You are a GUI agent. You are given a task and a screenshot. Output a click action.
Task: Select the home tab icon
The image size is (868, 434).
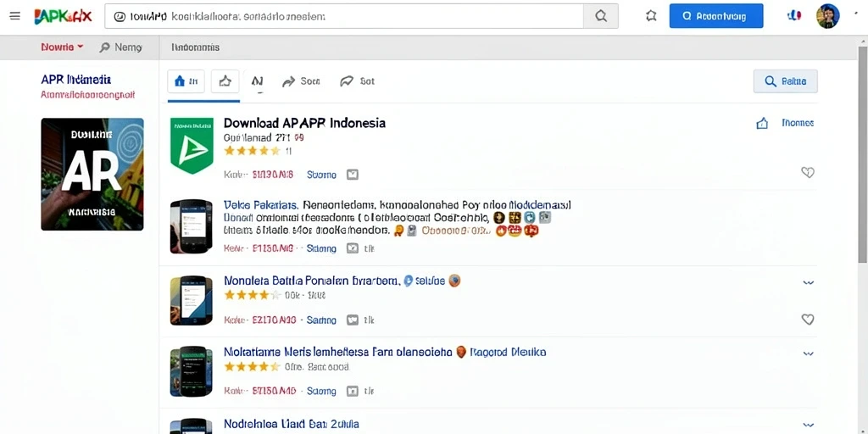(x=186, y=81)
